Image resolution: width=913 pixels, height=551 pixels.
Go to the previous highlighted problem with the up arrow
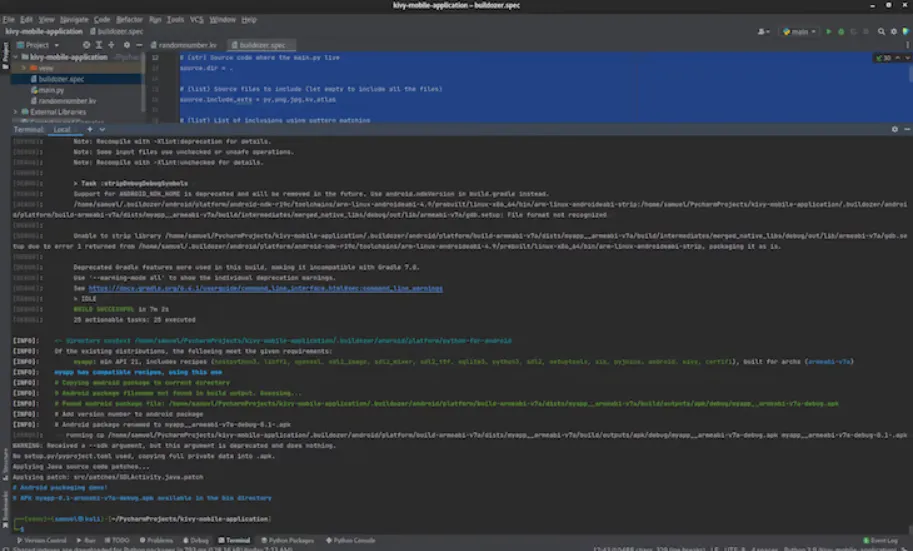click(897, 58)
